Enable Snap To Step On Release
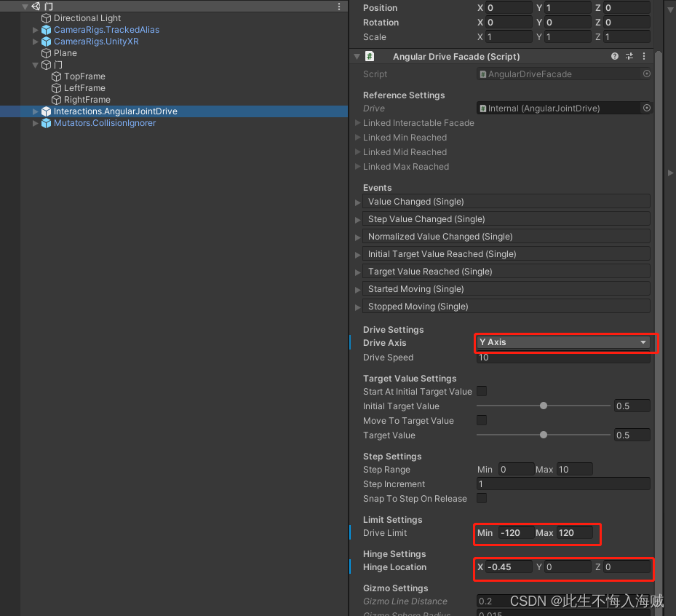 [x=481, y=498]
